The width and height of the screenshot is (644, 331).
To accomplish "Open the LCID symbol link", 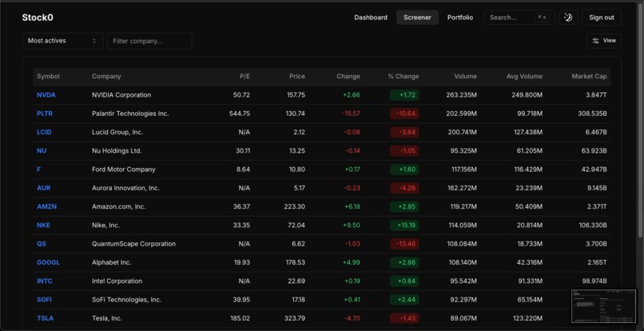I will coord(44,132).
